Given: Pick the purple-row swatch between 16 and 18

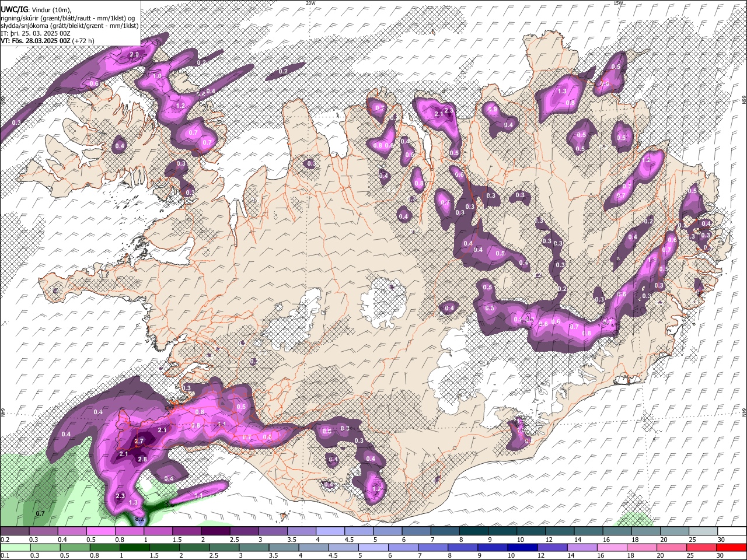Looking at the screenshot, I should (616, 531).
